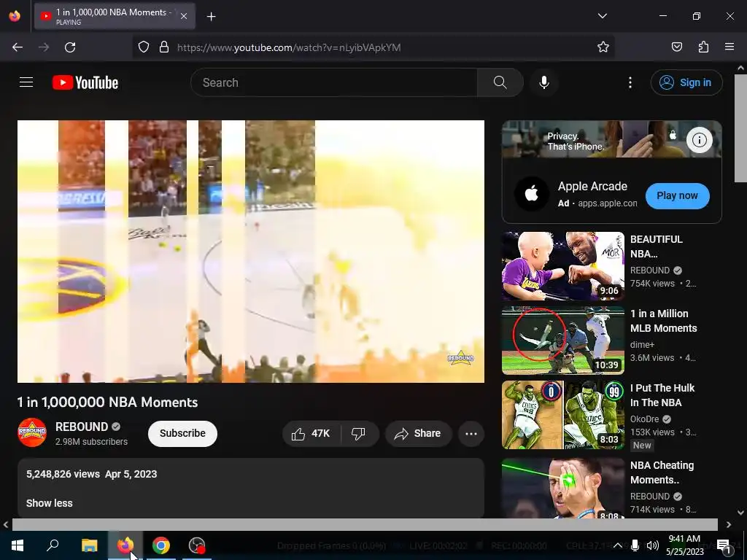This screenshot has width=747, height=560.
Task: Like the video with thumbs up
Action: point(311,434)
